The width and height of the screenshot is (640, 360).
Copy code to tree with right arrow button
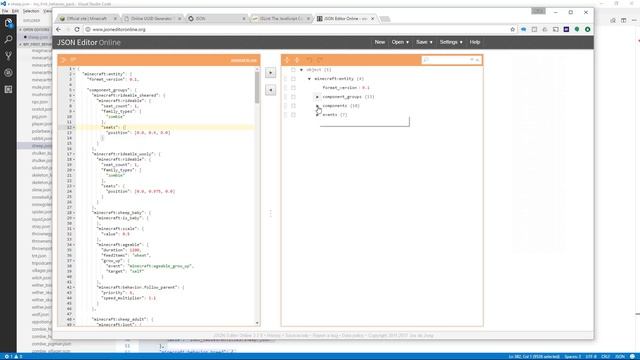pos(270,73)
